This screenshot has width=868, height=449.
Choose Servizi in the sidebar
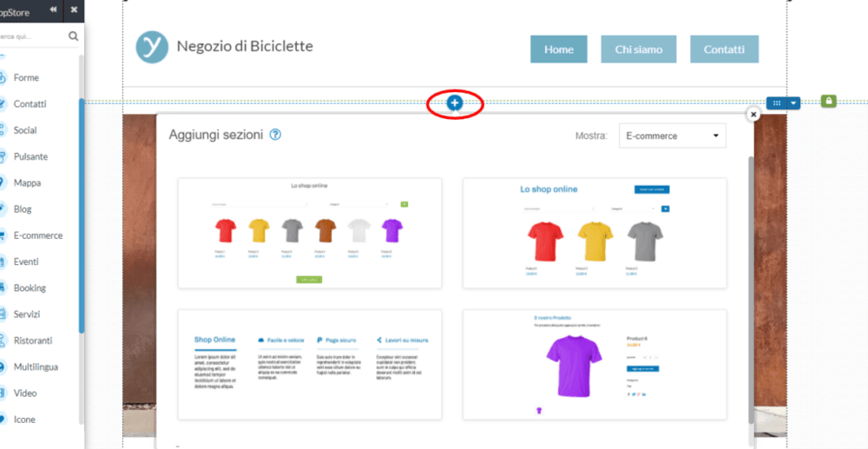(27, 314)
